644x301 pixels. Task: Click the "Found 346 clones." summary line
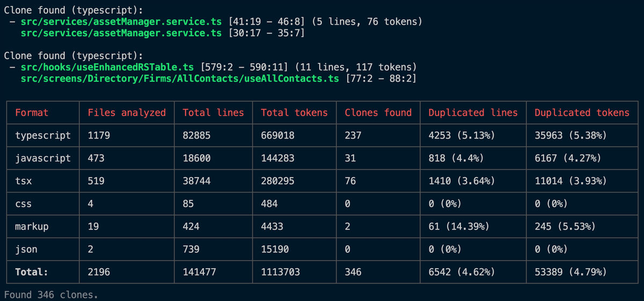coord(51,295)
